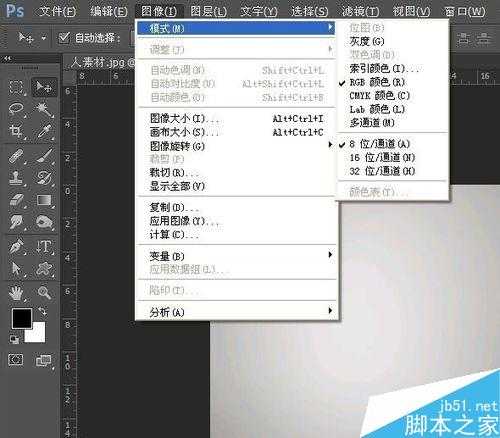Select the Rectangular Marquee tool
The height and width of the screenshot is (438, 500).
tap(16, 87)
